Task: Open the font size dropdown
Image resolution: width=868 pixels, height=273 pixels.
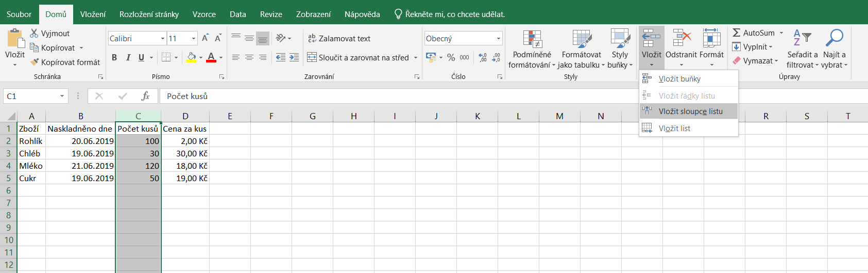Action: click(194, 39)
